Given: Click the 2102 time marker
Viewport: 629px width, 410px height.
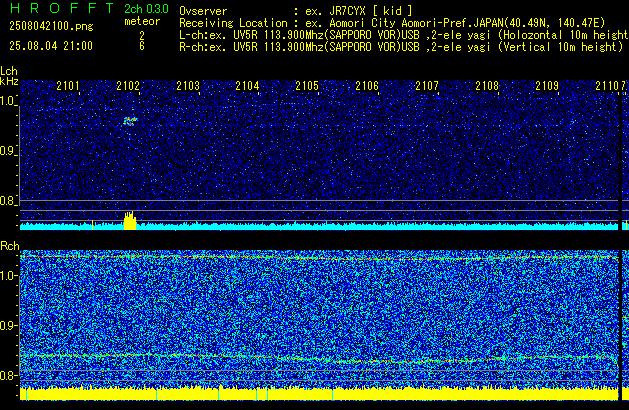Looking at the screenshot, I should click(x=128, y=86).
